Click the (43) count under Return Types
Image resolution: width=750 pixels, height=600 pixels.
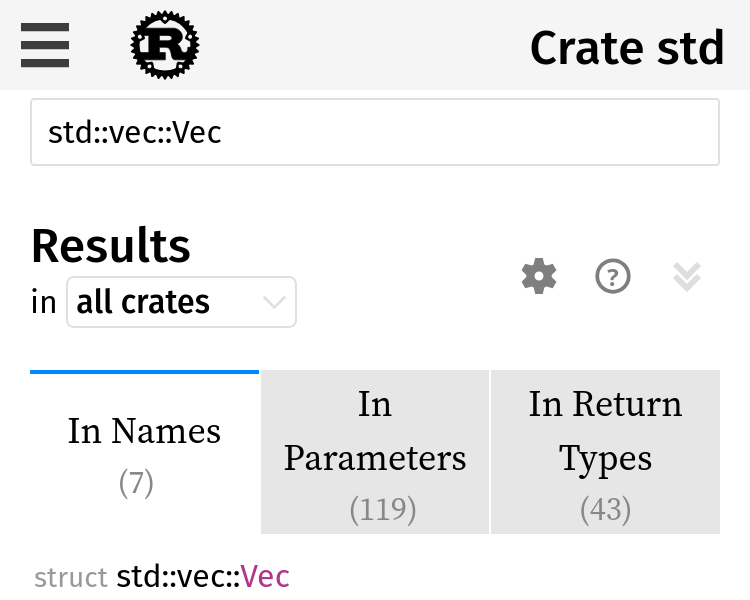605,510
